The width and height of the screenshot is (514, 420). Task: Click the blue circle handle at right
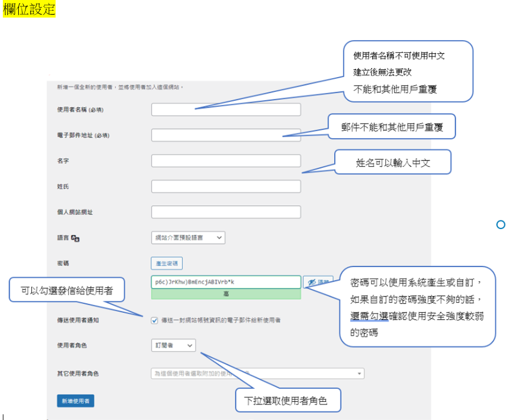tap(500, 225)
